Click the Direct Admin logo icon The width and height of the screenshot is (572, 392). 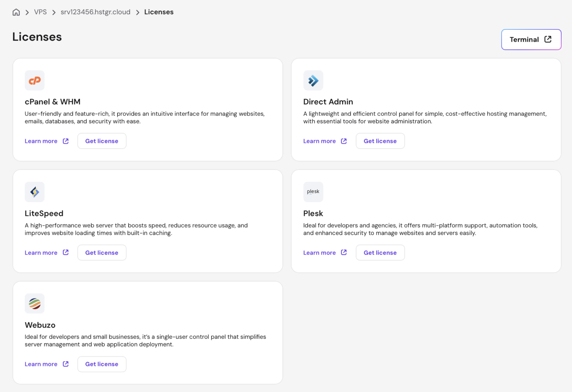tap(313, 80)
